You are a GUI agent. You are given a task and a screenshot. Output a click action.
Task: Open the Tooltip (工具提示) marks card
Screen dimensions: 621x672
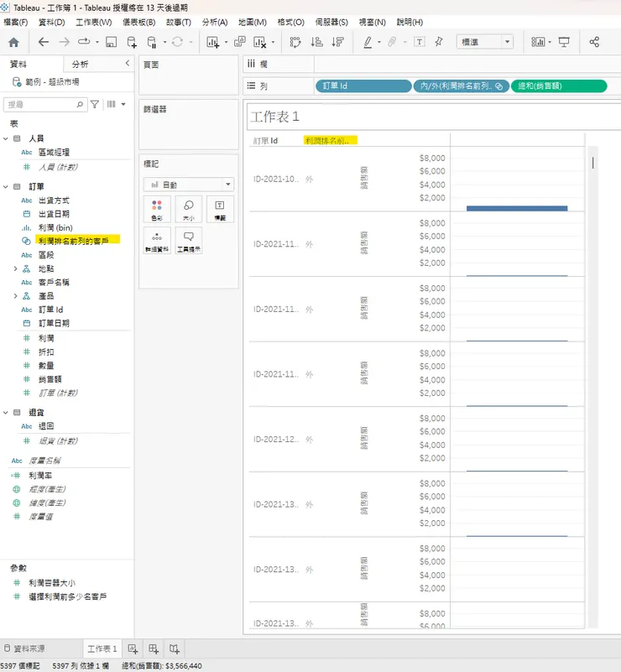(x=189, y=241)
